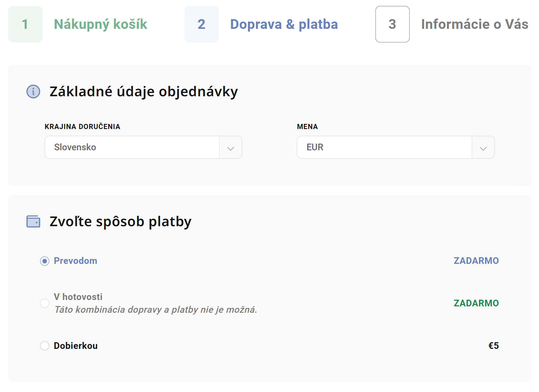Click the green step 1 badge

click(x=25, y=24)
